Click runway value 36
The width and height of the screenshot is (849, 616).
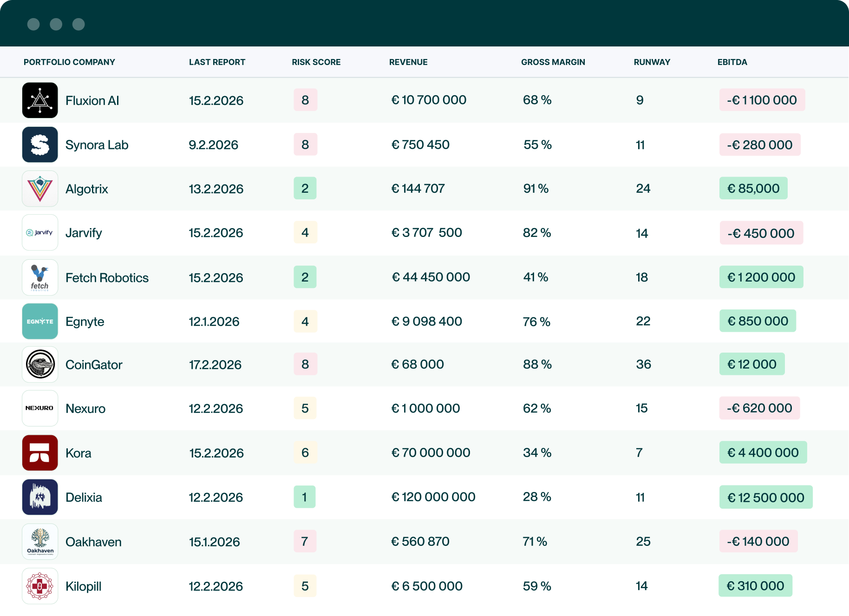[643, 364]
